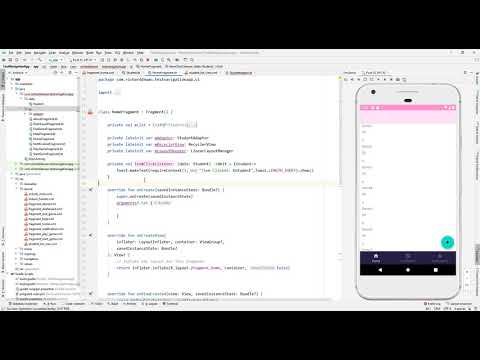The height and width of the screenshot is (360, 480).
Task: Open the File menu
Action: click(x=11, y=53)
